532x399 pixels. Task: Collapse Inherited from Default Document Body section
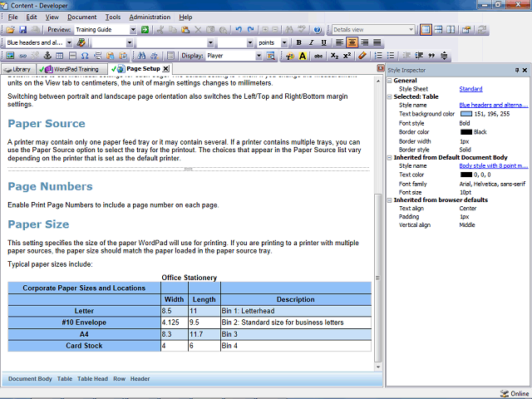[390, 158]
